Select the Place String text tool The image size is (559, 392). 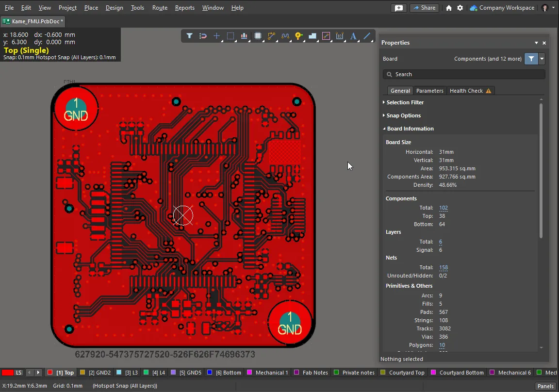(353, 36)
